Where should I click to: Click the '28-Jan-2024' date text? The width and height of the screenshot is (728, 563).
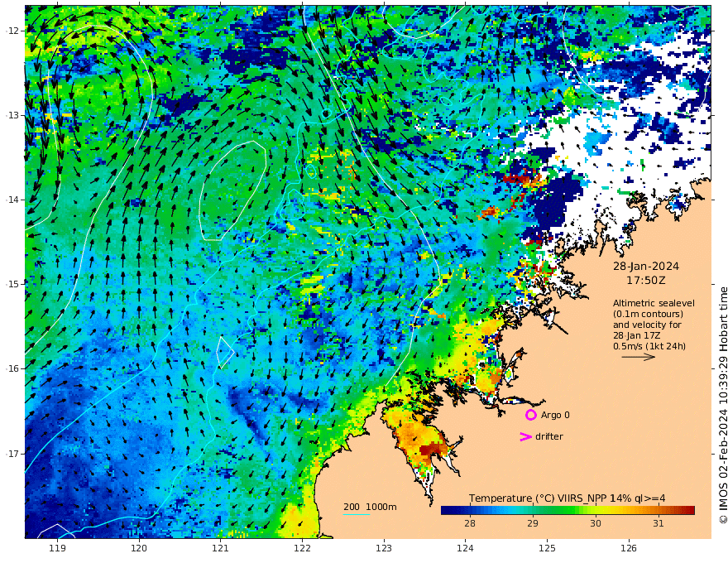pyautogui.click(x=646, y=267)
